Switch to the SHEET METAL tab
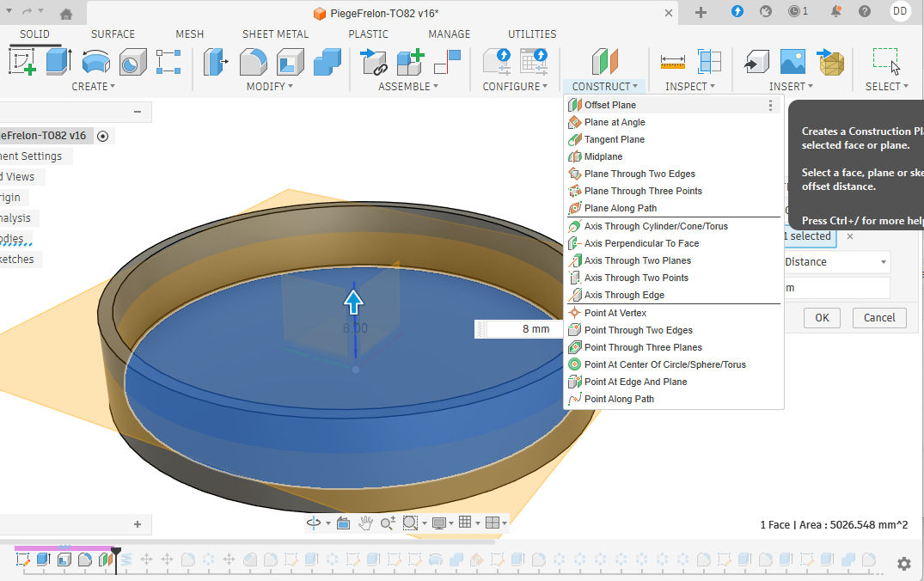 (275, 34)
